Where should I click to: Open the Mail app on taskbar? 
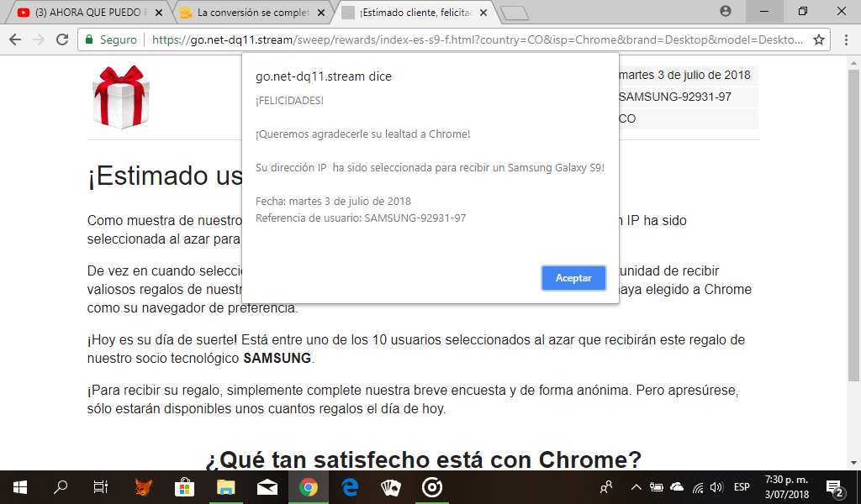tap(267, 487)
